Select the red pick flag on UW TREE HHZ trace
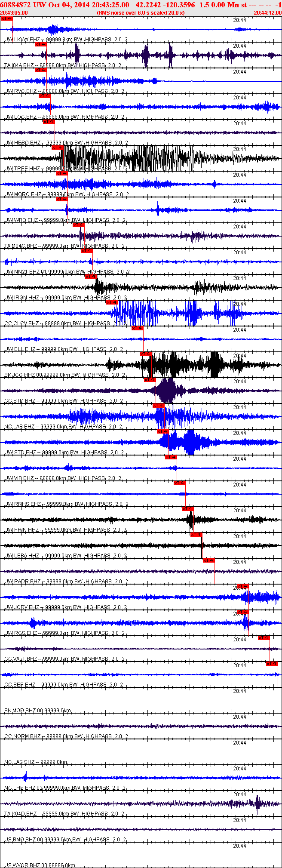The width and height of the screenshot is (282, 868). pyautogui.click(x=58, y=148)
